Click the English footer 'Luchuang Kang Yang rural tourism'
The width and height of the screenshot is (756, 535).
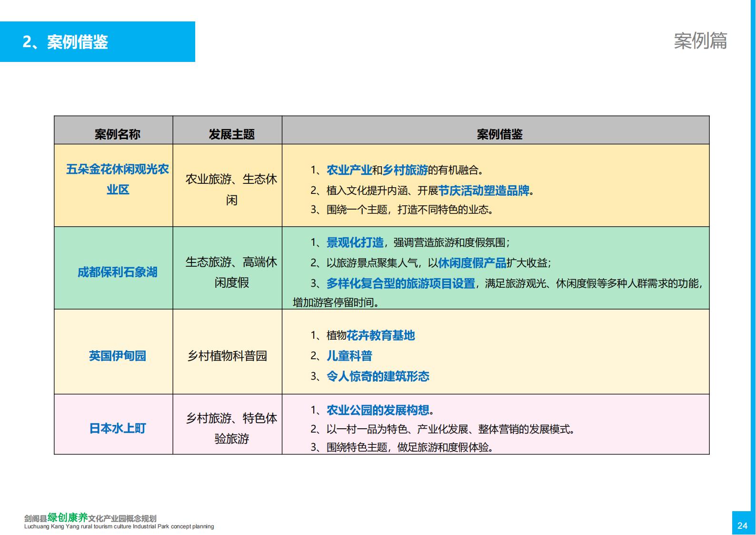click(119, 526)
